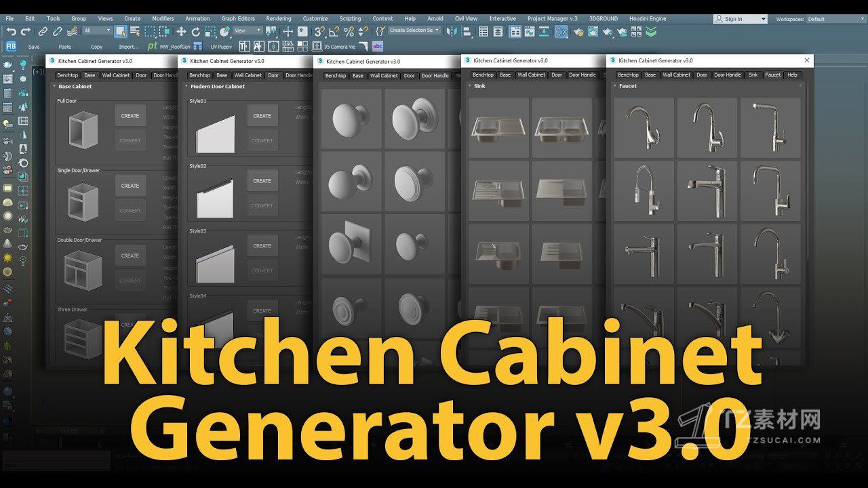Image resolution: width=868 pixels, height=488 pixels.
Task: Click the RB blue icon on second toolbar
Action: [x=11, y=46]
